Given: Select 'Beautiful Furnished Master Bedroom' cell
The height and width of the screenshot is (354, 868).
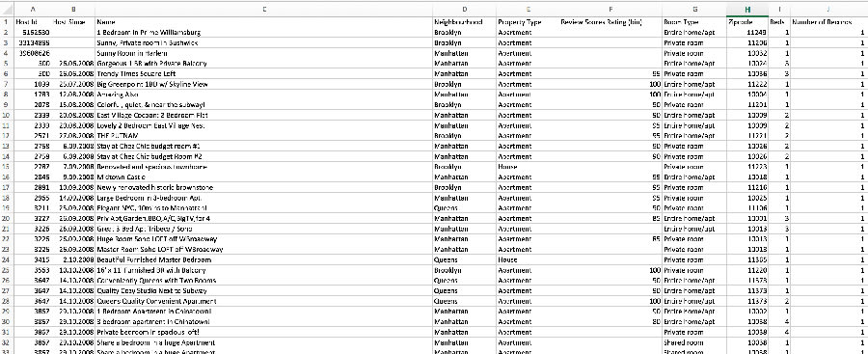Looking at the screenshot, I should 264,259.
